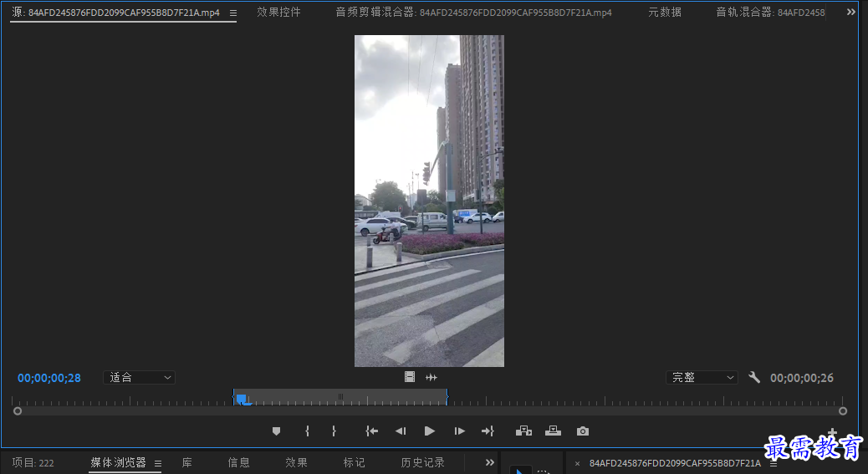Switch to the 库 tab

point(187,462)
